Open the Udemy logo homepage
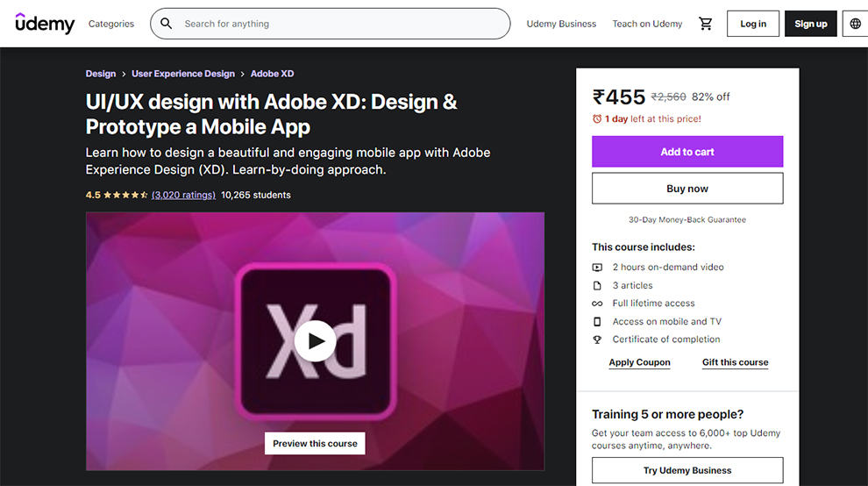This screenshot has height=486, width=868. [45, 24]
